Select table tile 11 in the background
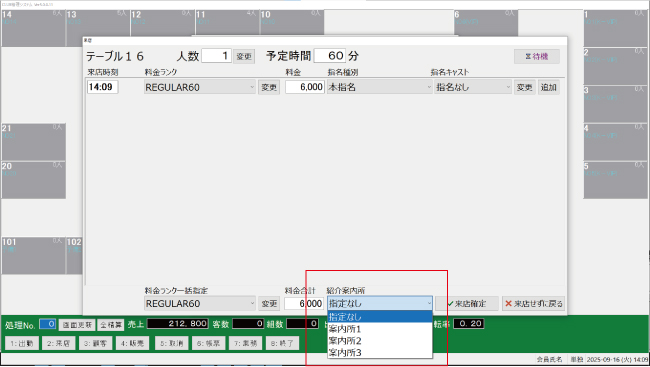This screenshot has height=367, width=650. pos(227,23)
